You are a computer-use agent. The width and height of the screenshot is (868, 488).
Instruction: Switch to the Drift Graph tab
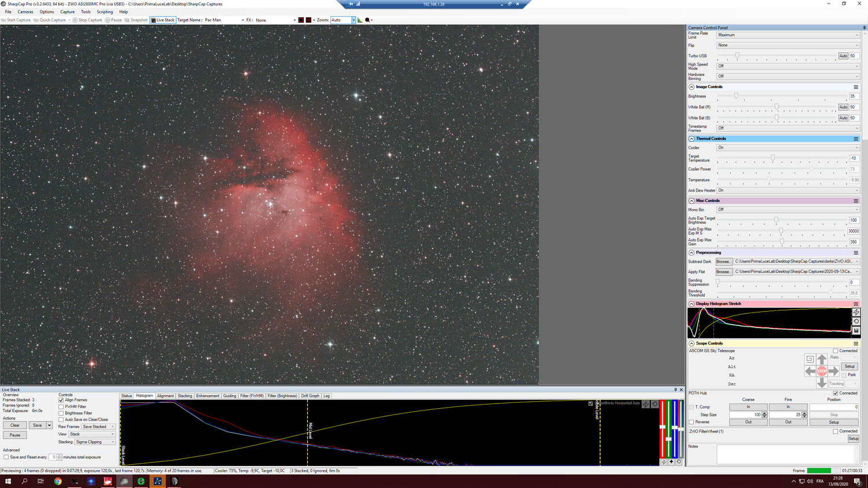pyautogui.click(x=310, y=396)
